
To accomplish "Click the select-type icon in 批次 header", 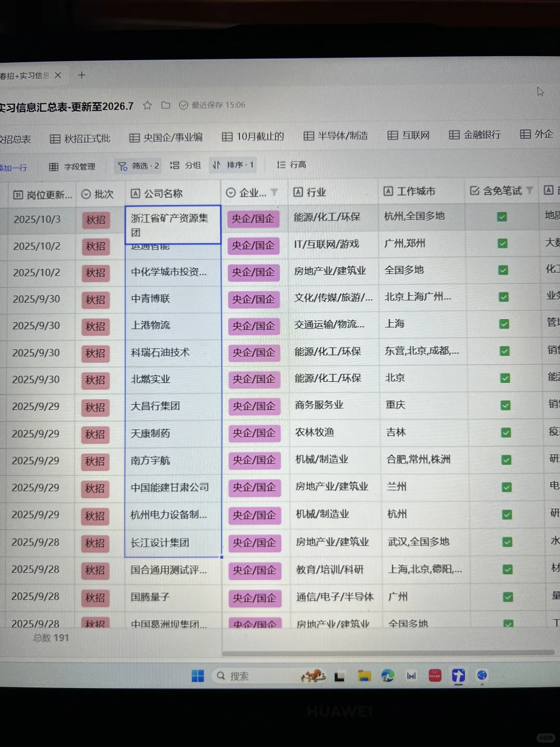I will coord(86,195).
